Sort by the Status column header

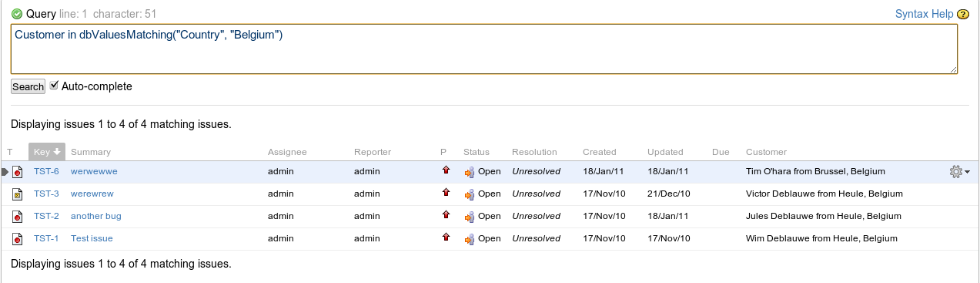[477, 152]
